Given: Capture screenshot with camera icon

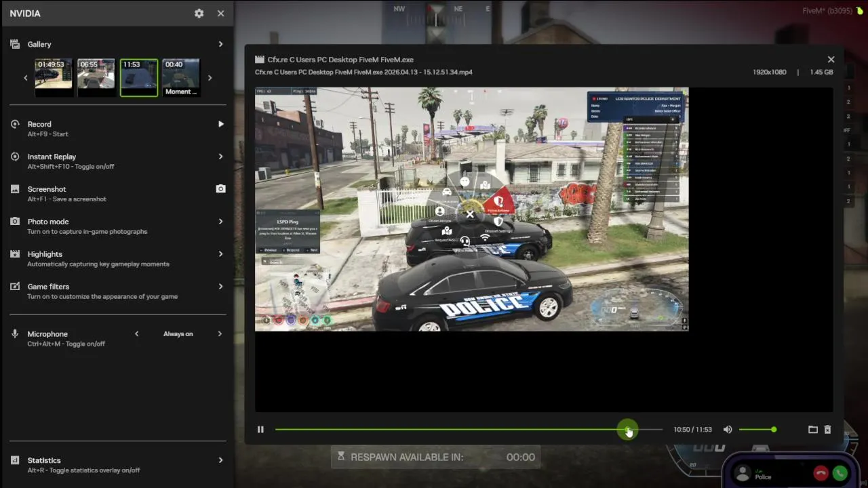Looking at the screenshot, I should [220, 189].
